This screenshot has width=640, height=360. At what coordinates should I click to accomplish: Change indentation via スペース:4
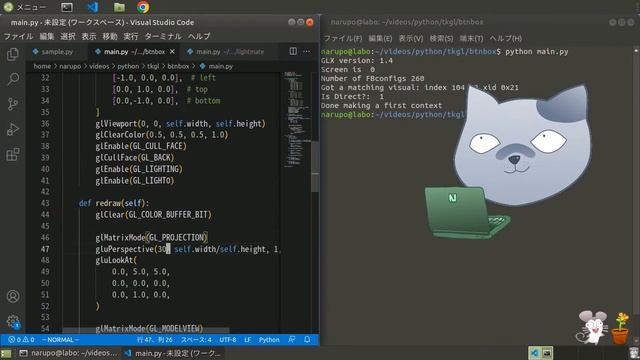[x=196, y=340]
